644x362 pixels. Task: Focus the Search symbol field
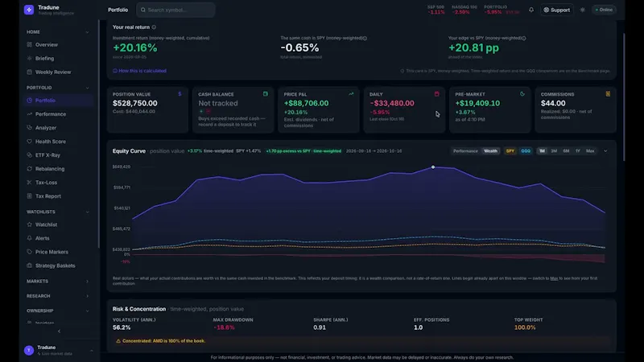click(175, 10)
